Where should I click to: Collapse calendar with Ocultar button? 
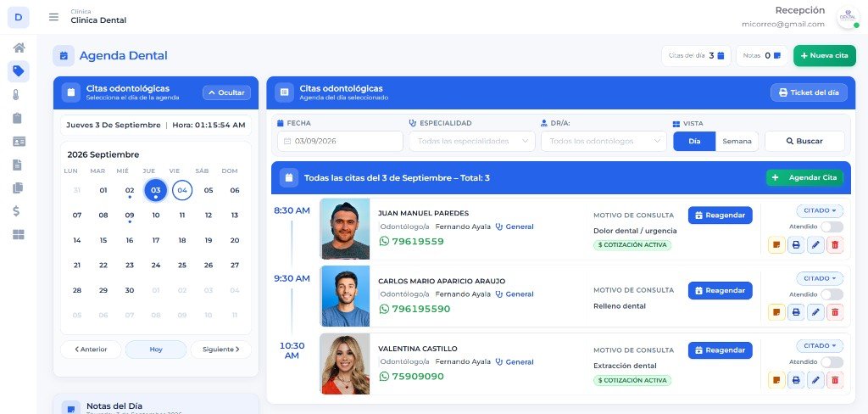[x=226, y=92]
